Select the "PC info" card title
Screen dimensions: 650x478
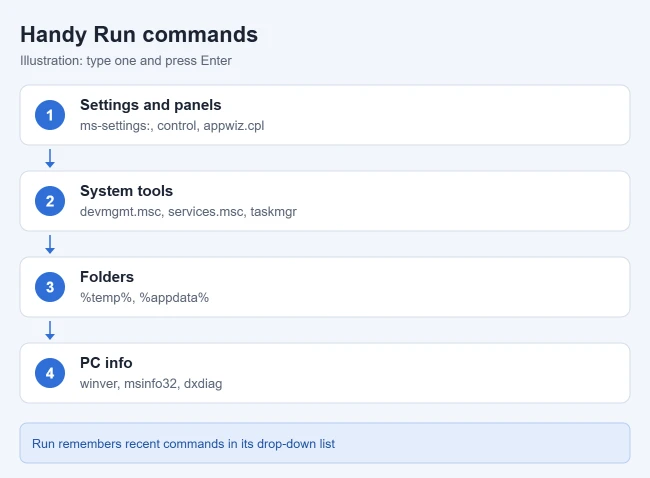[106, 363]
